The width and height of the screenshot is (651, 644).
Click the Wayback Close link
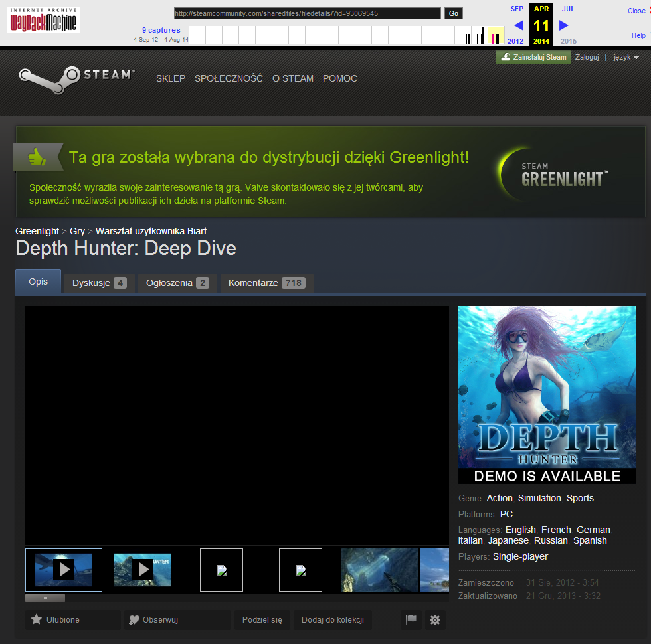(636, 11)
